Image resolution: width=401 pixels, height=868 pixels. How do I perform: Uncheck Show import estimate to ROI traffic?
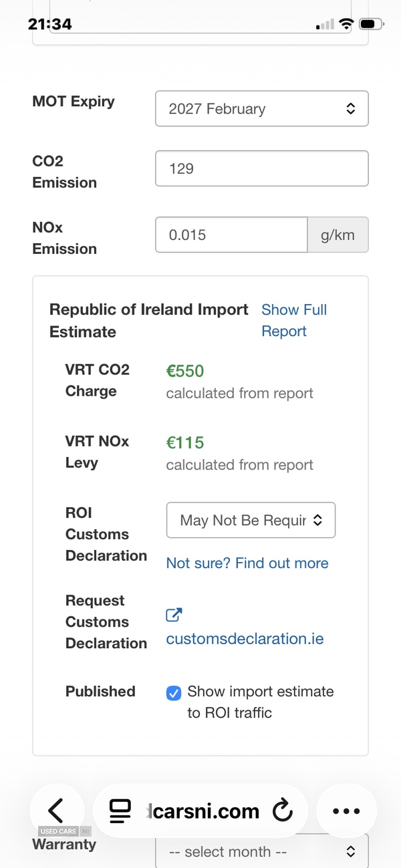pos(173,693)
